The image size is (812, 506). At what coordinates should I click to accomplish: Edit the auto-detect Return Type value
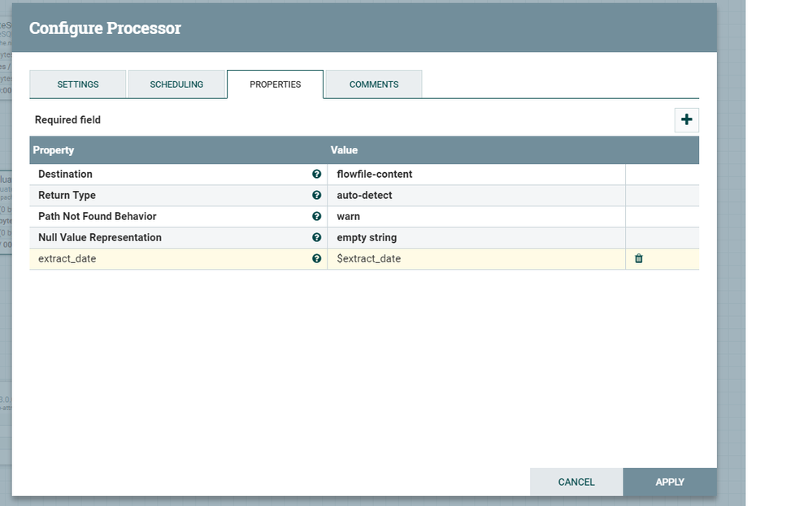tap(476, 196)
